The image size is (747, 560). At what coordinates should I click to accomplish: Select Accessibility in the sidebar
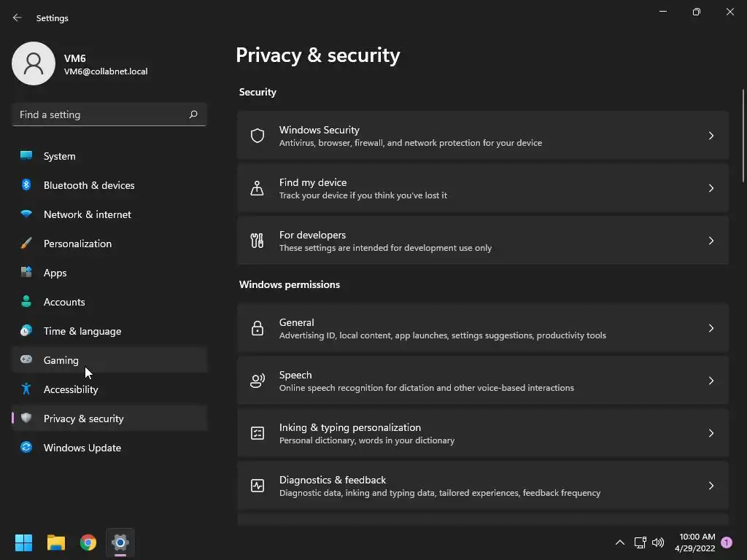tap(71, 389)
